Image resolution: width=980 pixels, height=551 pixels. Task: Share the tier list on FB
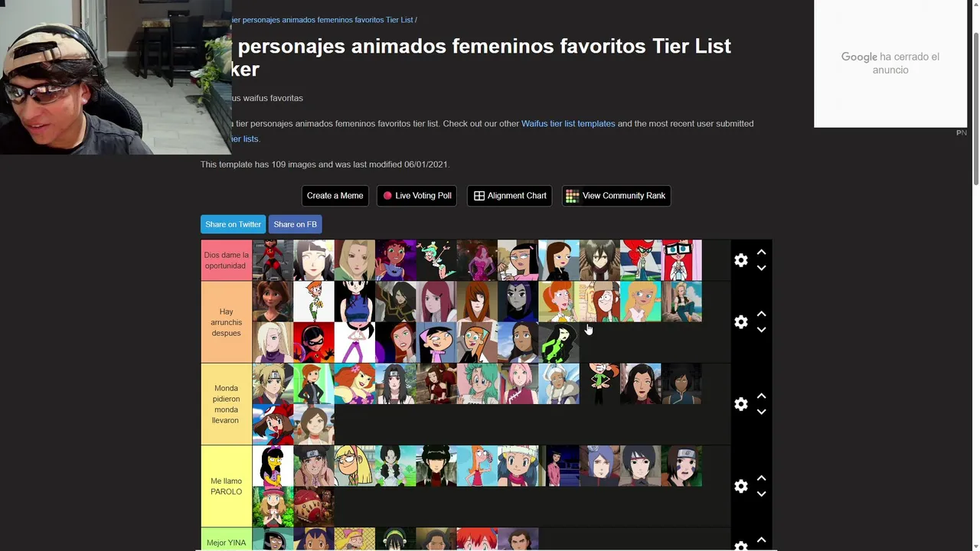(295, 224)
